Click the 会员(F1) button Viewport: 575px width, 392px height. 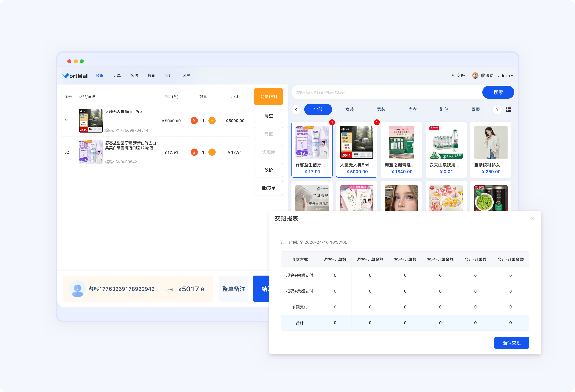click(268, 97)
